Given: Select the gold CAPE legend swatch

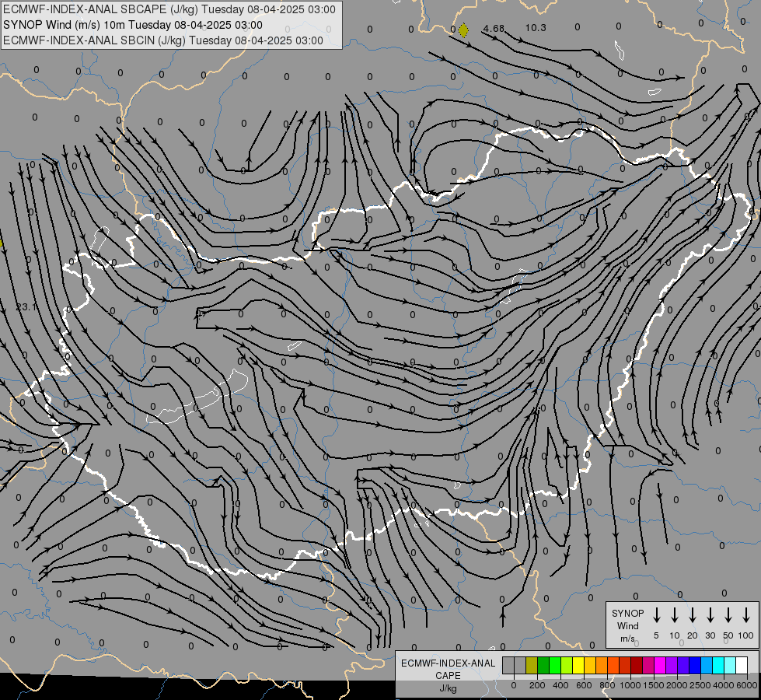Looking at the screenshot, I should pyautogui.click(x=590, y=665).
